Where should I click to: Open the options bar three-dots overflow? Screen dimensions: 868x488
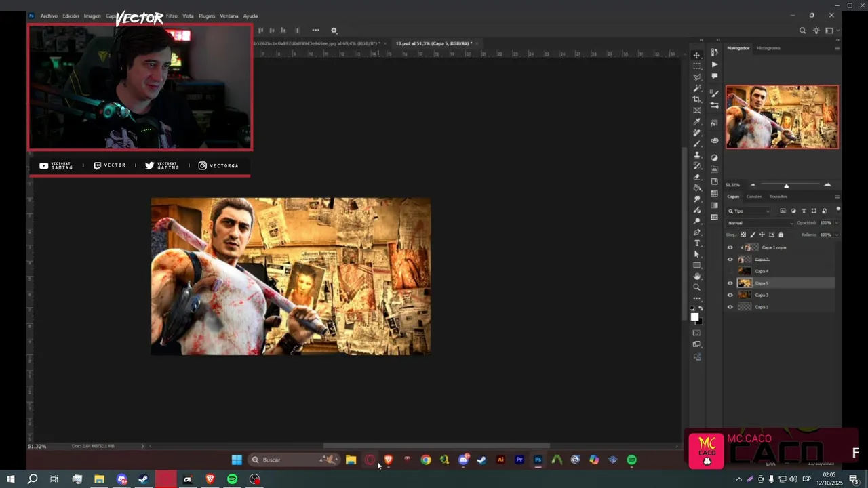point(315,30)
